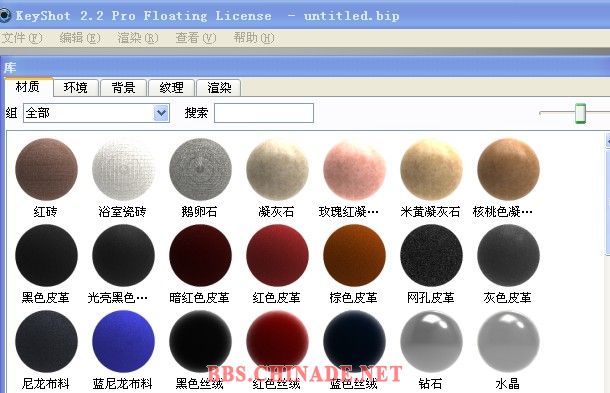This screenshot has height=393, width=610.
Task: Switch to the 背景 background tab
Action: pos(123,88)
